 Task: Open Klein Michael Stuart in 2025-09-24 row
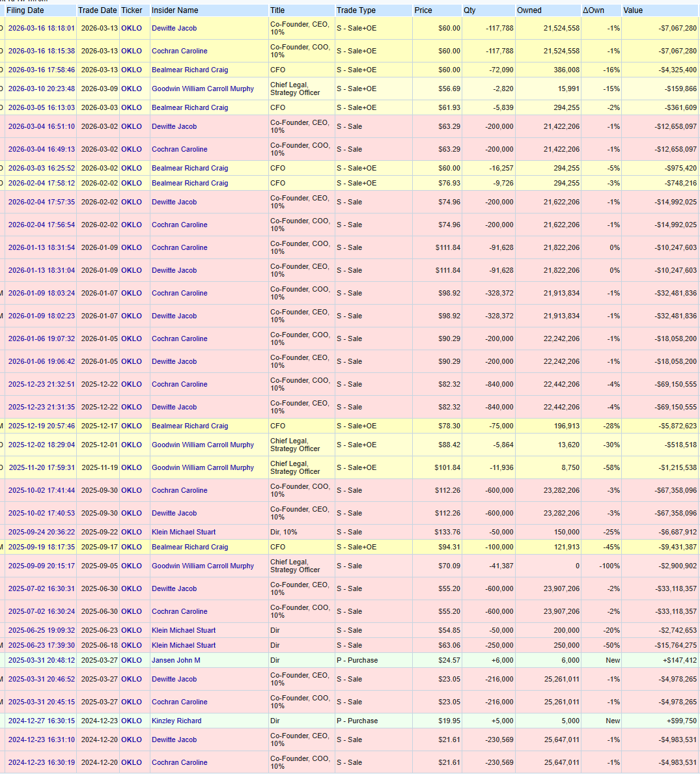[x=184, y=532]
